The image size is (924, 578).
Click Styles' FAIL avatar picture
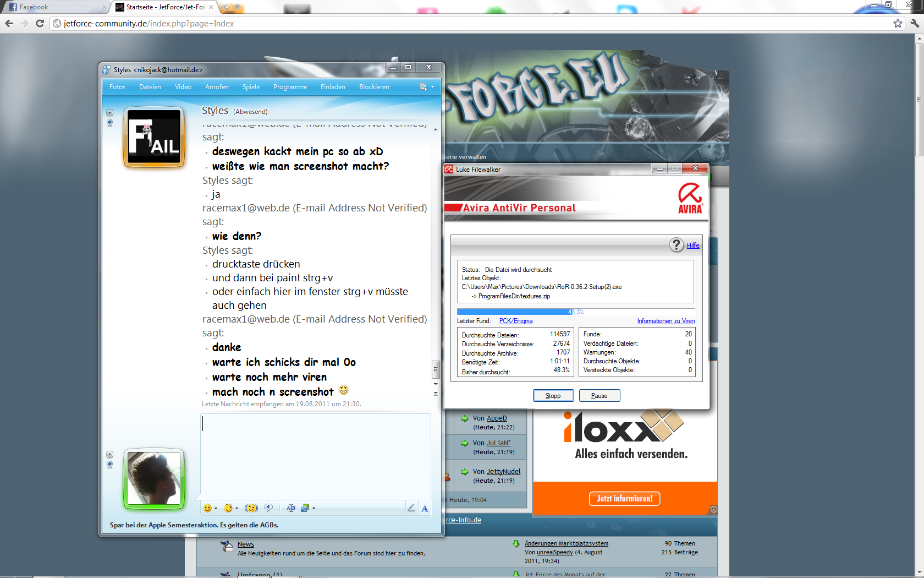[x=154, y=137]
